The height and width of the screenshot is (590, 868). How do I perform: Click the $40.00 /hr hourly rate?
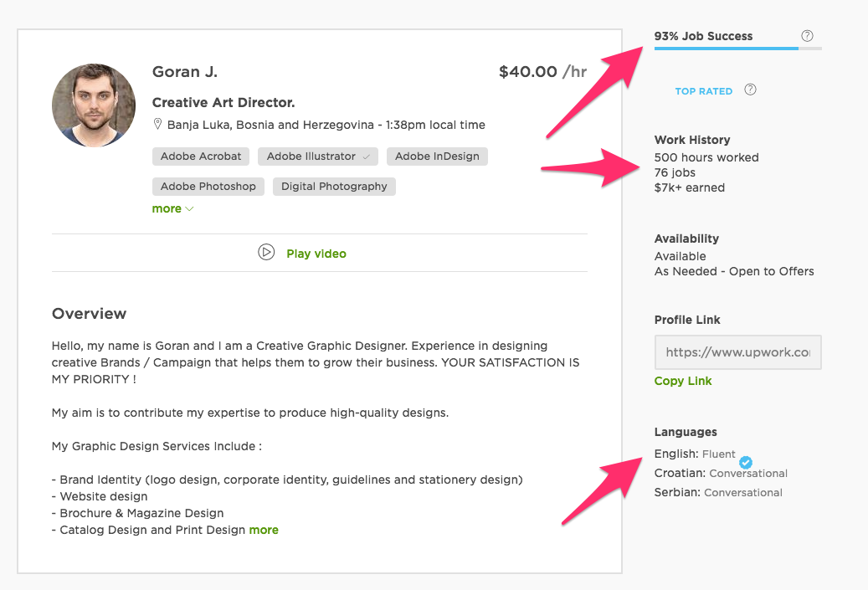coord(542,72)
